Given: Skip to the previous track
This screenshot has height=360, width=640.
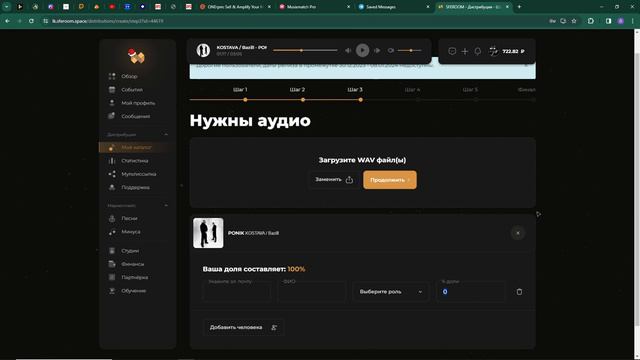Looking at the screenshot, I should tap(348, 50).
